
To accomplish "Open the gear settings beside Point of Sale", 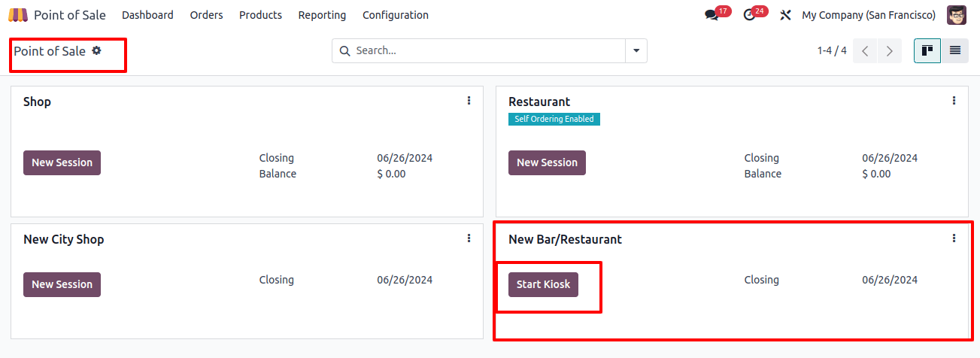I will pos(96,50).
